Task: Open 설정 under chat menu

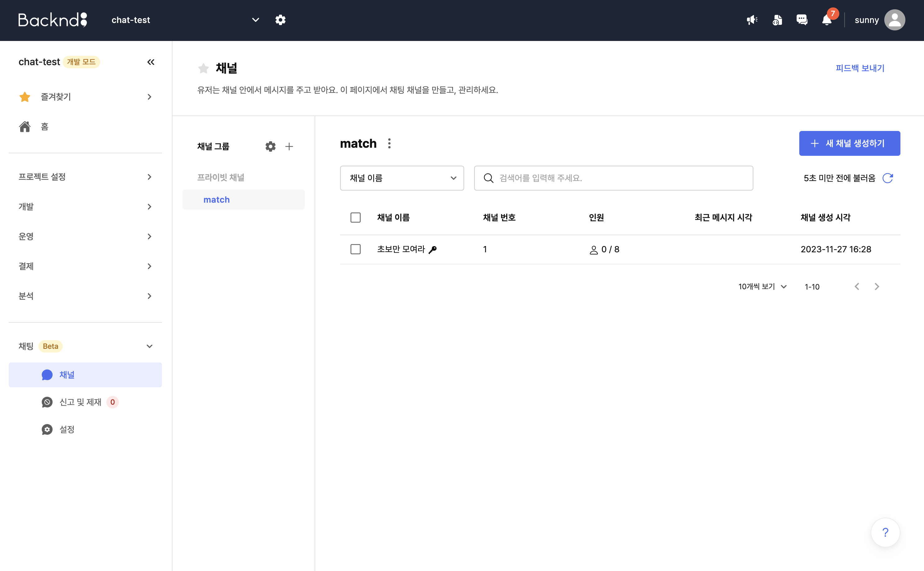Action: tap(85, 429)
